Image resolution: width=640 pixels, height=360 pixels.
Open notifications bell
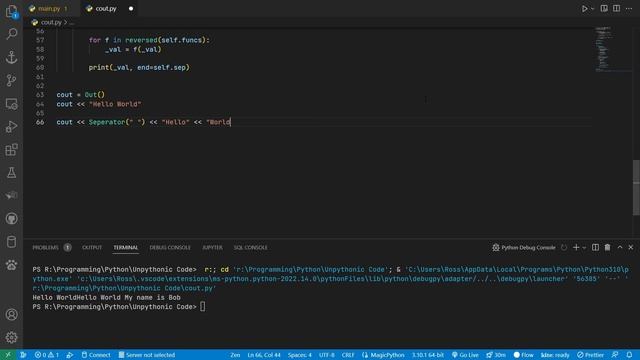click(x=629, y=355)
